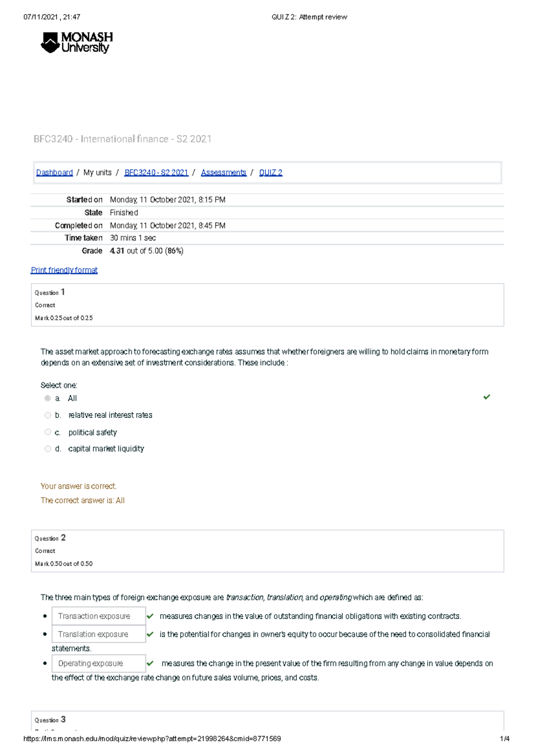Click the green checkmark beside answer All
This screenshot has height=756, width=534.
(x=486, y=397)
